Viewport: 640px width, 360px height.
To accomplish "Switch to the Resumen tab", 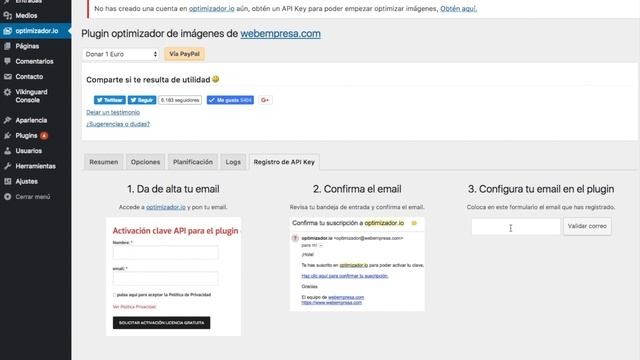I will tap(104, 162).
